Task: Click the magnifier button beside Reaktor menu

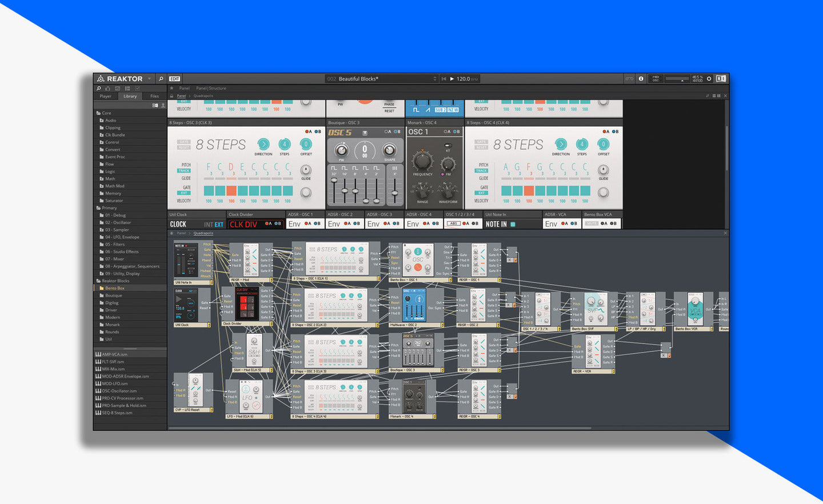Action: pyautogui.click(x=161, y=79)
